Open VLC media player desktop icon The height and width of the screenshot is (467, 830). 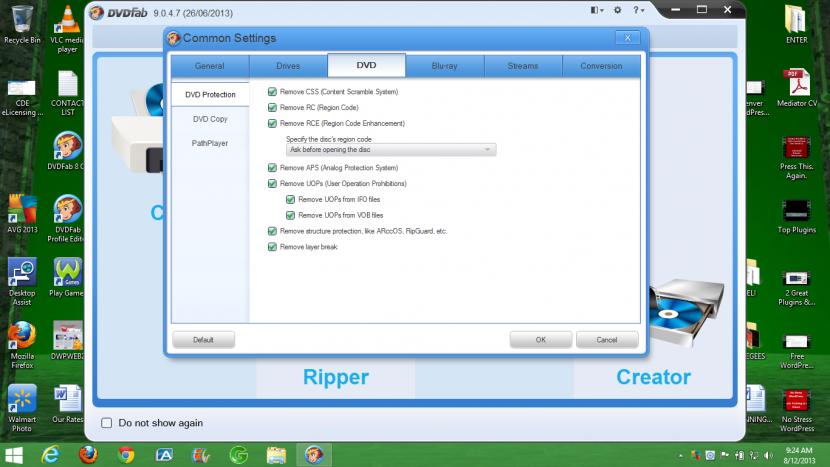coord(67,29)
